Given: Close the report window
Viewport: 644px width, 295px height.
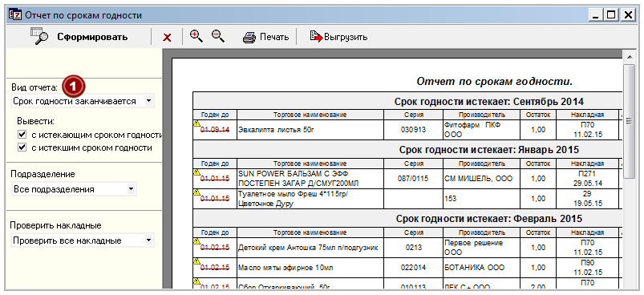Looking at the screenshot, I should point(627,15).
